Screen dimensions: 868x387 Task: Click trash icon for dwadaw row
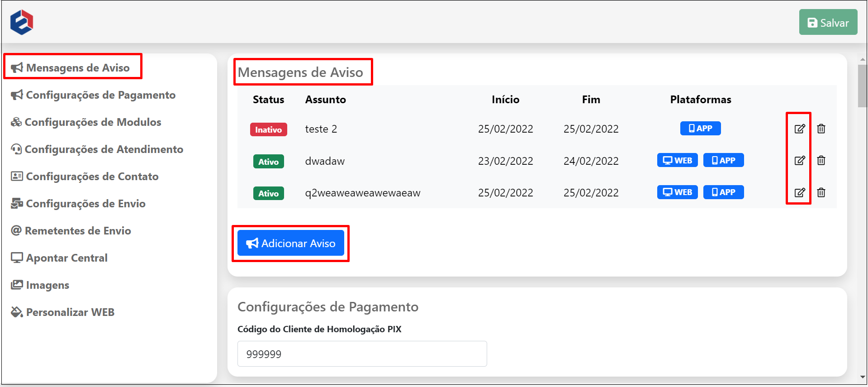821,161
